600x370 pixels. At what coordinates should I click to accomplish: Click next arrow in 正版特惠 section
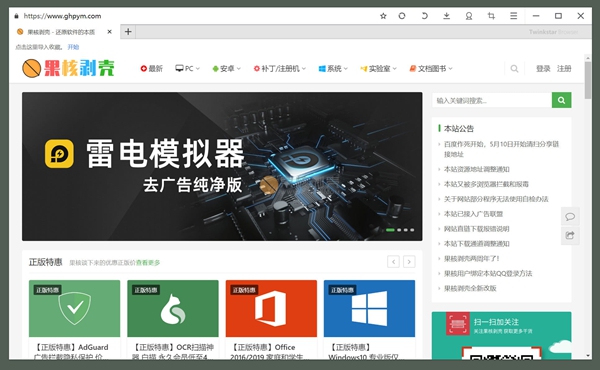click(x=409, y=262)
